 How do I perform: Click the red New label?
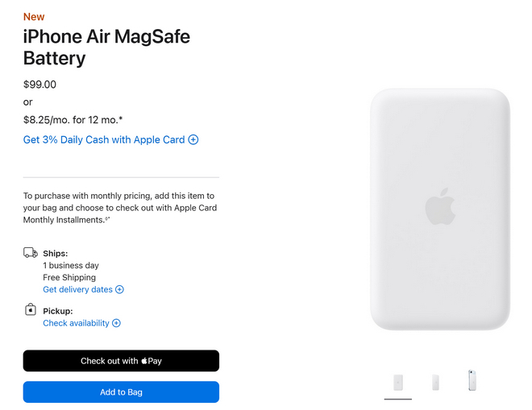[34, 17]
